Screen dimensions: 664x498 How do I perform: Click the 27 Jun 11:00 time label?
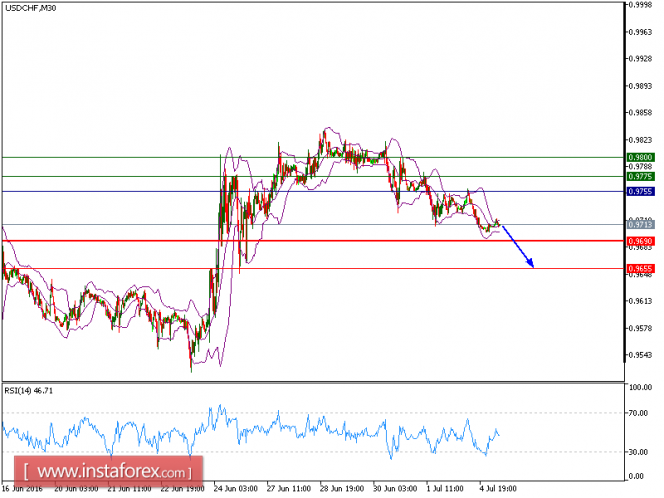(x=289, y=489)
